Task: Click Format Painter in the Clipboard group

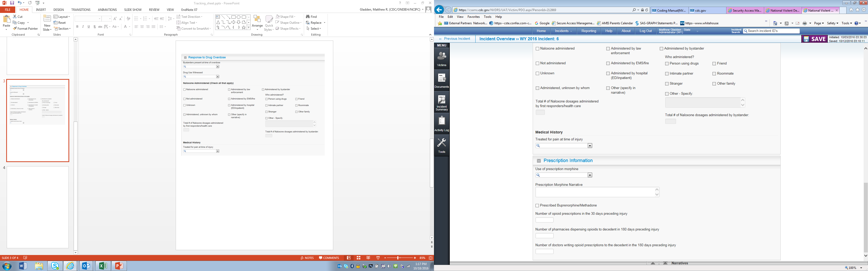Action: (x=25, y=29)
